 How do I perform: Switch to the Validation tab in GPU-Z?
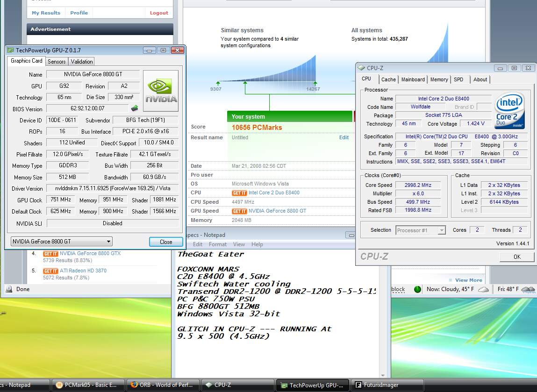[x=81, y=62]
